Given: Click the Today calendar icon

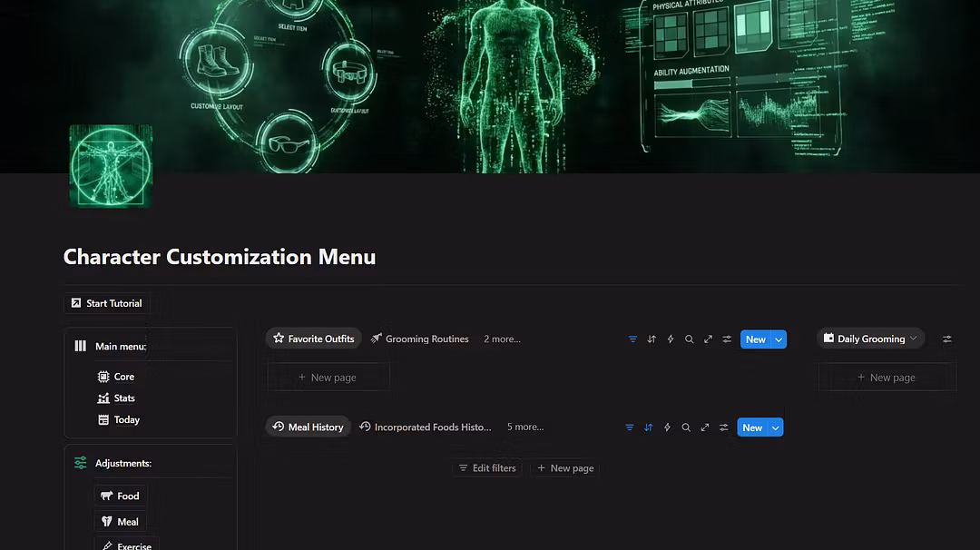Looking at the screenshot, I should tap(103, 419).
